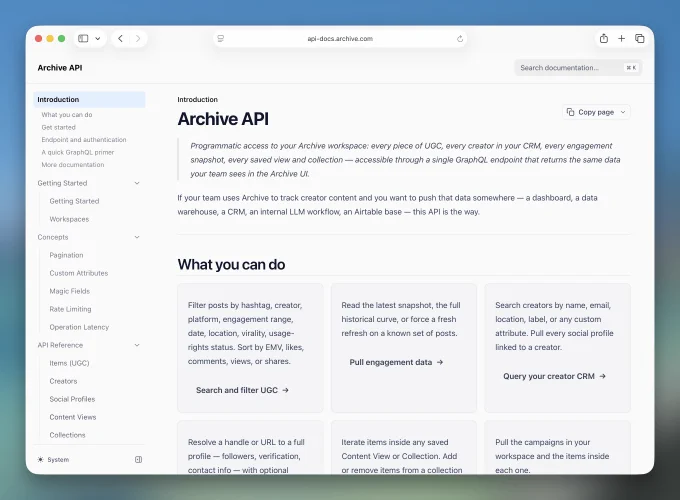680x500 pixels.
Task: Collapse the API Reference section chevron
Action: [x=137, y=345]
